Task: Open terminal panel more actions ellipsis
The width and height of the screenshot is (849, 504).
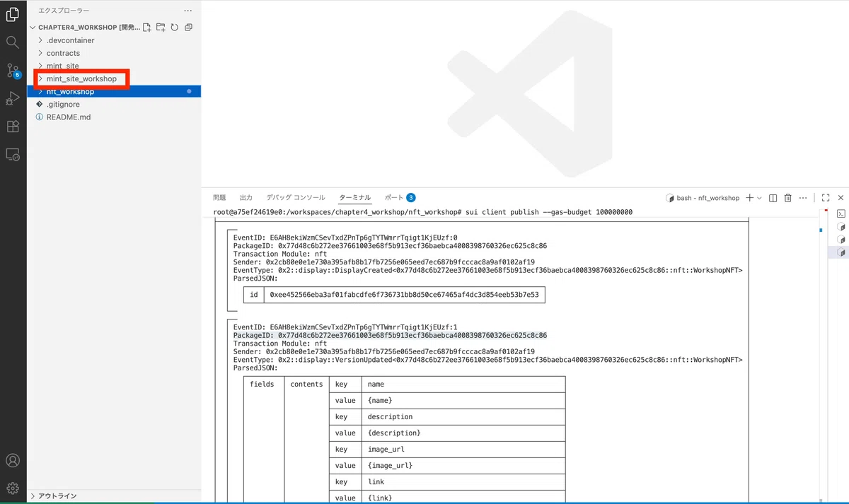Action: pos(804,198)
